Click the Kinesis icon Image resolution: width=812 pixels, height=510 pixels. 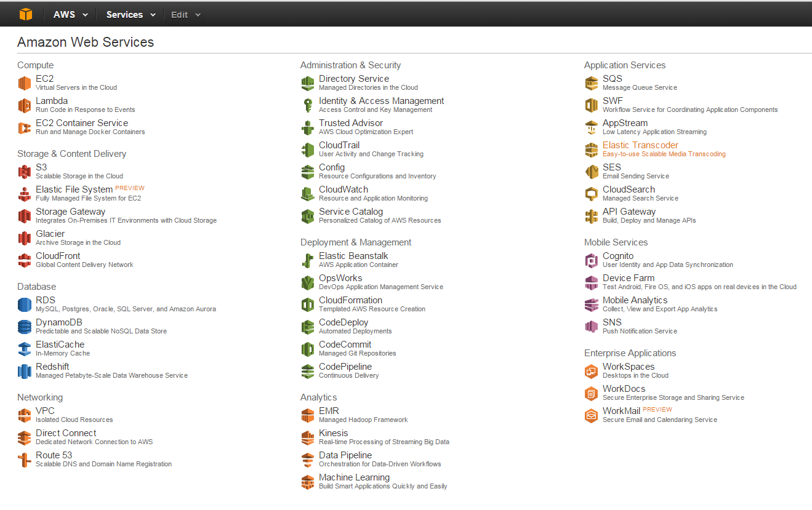pyautogui.click(x=307, y=437)
